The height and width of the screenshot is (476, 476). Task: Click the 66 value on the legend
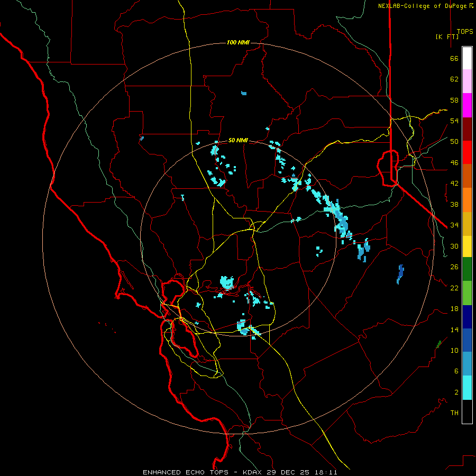(454, 58)
